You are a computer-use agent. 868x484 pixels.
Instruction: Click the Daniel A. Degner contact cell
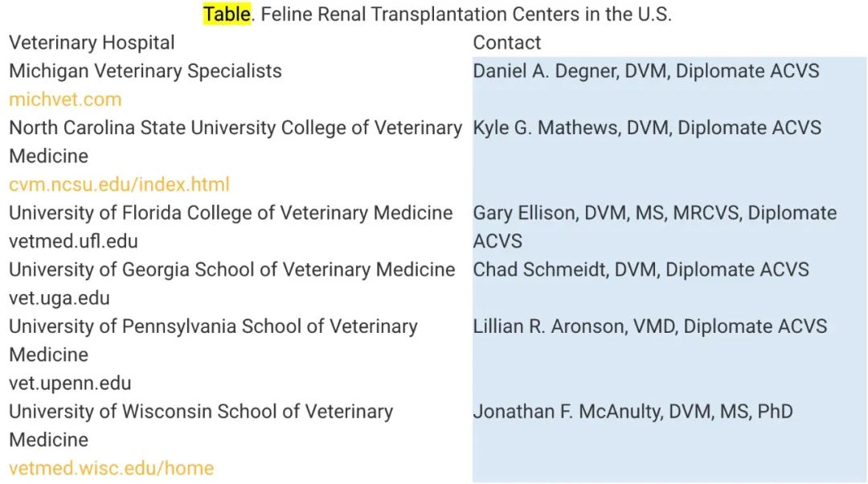(x=645, y=71)
